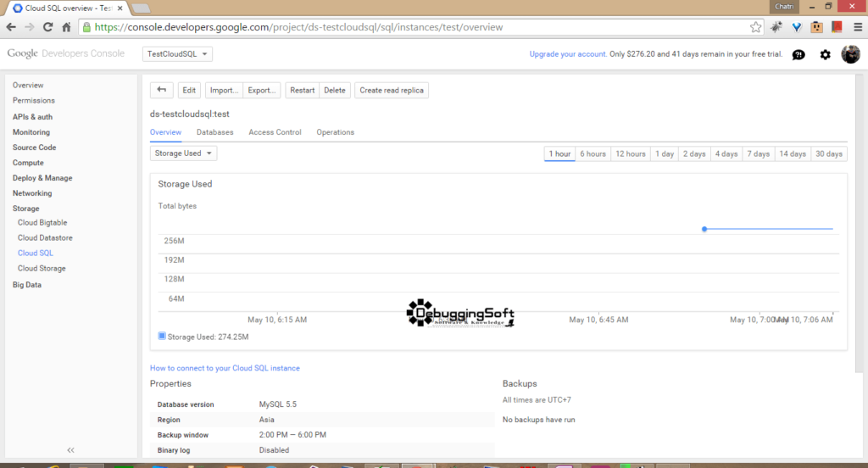Bookmark this page with the star icon
The image size is (868, 468).
(x=755, y=27)
